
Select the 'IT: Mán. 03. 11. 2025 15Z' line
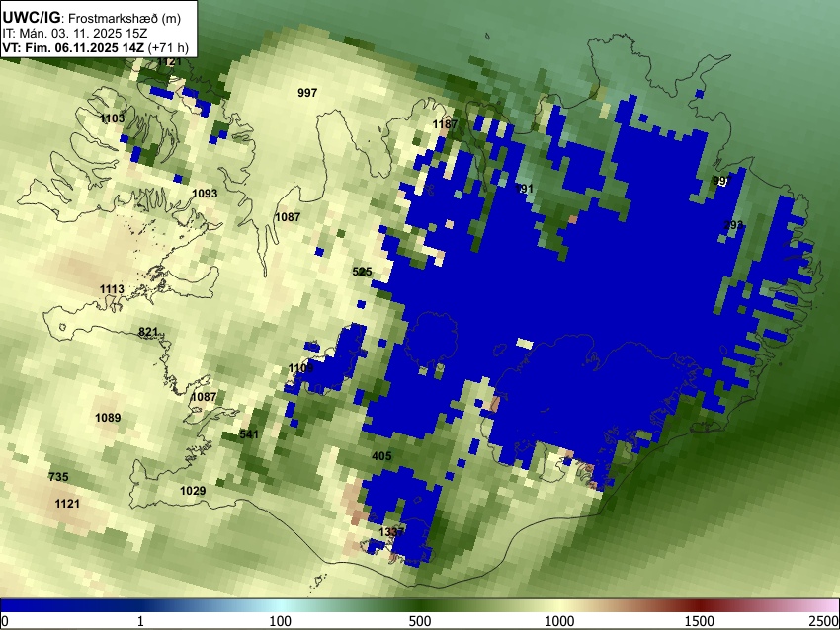point(74,34)
